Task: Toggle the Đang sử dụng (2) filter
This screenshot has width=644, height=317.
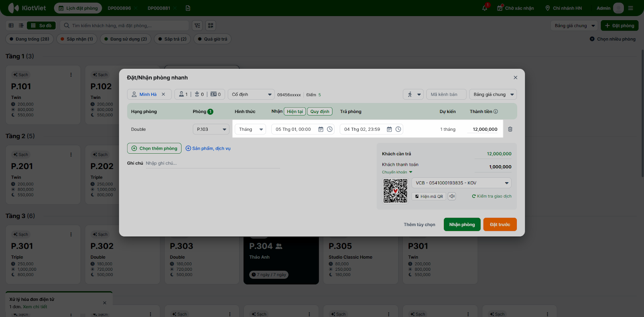Action: 126,39
